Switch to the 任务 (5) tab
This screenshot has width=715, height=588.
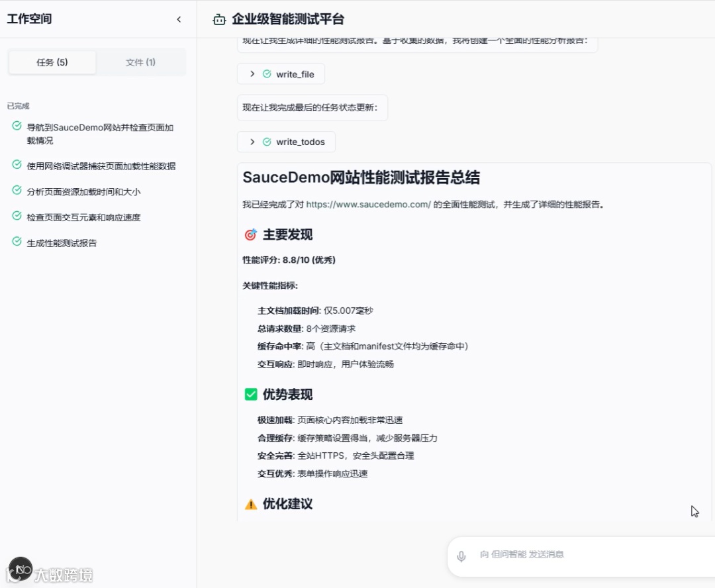[x=52, y=62]
